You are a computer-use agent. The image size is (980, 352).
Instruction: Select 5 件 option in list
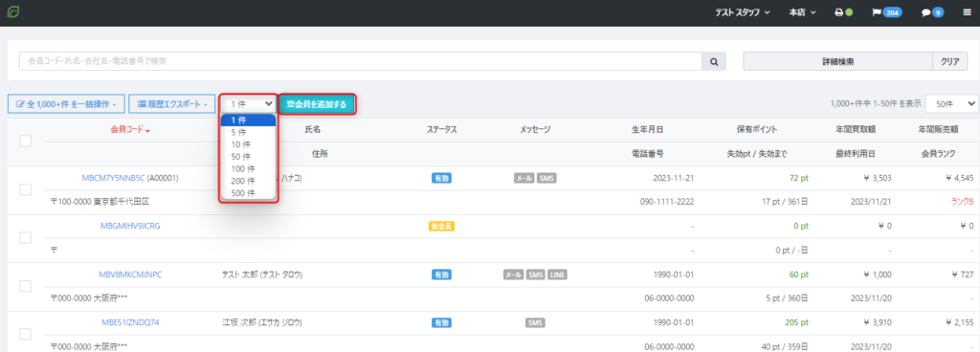248,132
